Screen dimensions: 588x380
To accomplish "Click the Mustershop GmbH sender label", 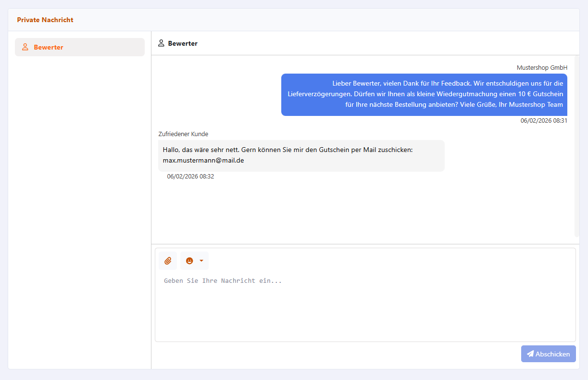I will coord(542,68).
